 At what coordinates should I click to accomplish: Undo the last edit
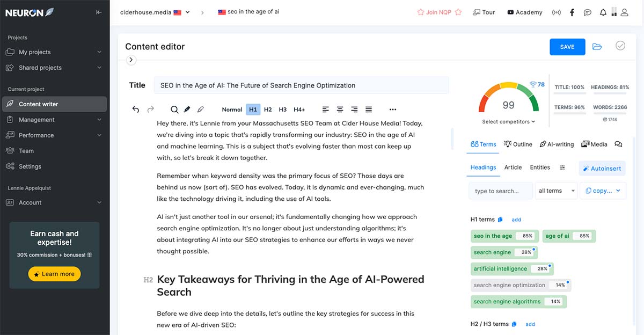(x=136, y=109)
